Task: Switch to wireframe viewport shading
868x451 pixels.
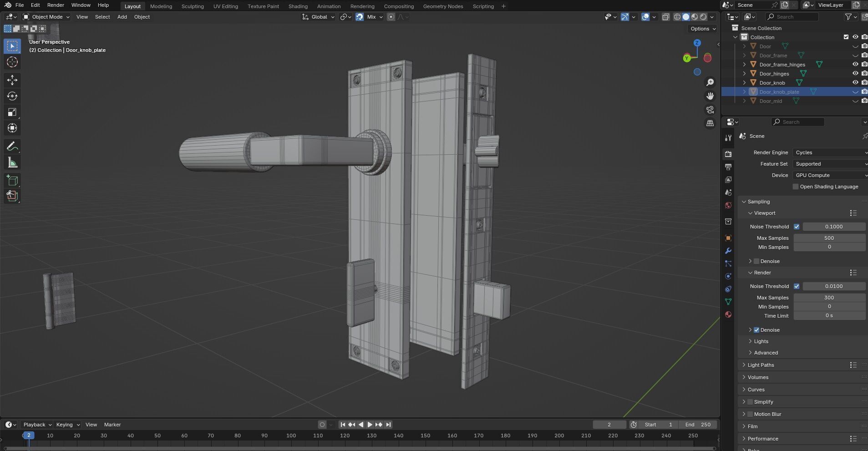Action: [677, 17]
